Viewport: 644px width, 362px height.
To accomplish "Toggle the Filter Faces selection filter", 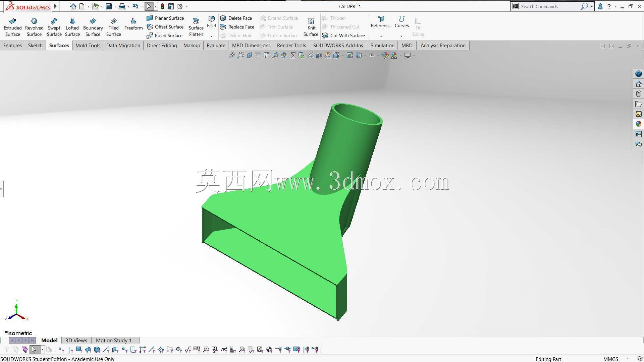I will click(x=79, y=350).
